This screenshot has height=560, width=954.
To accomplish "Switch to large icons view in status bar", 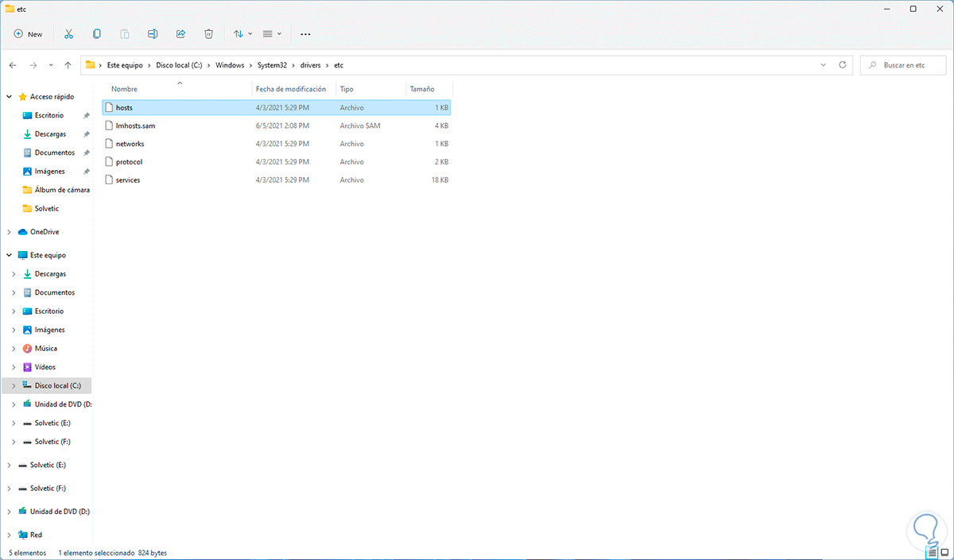I will [944, 553].
